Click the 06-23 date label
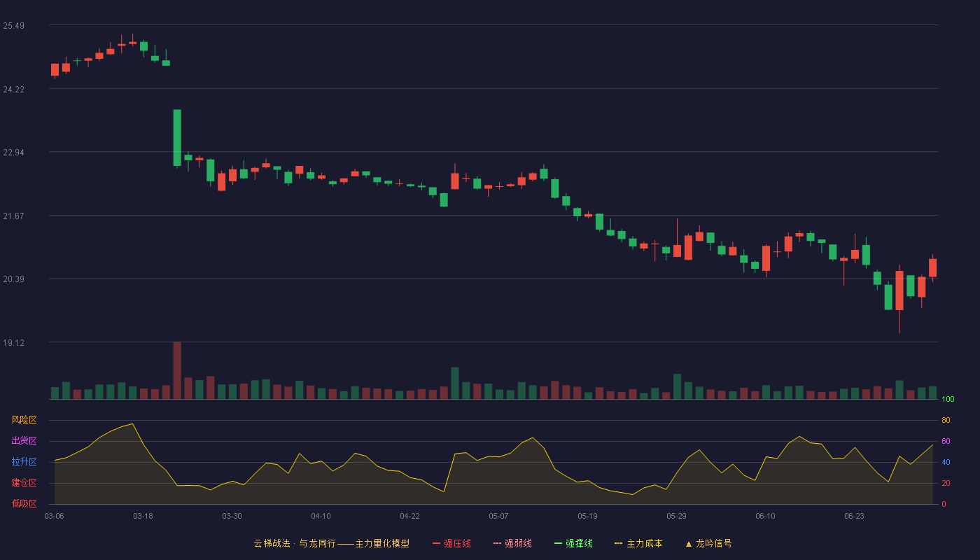 click(854, 516)
